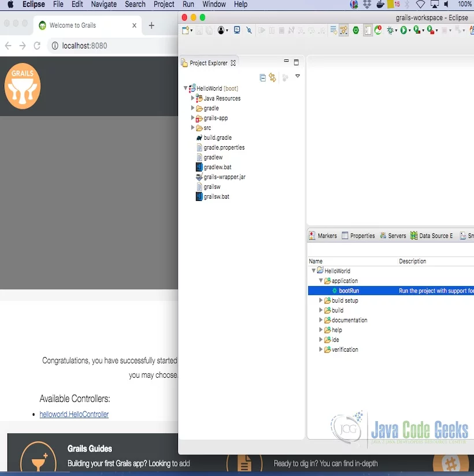The image size is (474, 476).
Task: Expand the build setup task group
Action: (321, 300)
